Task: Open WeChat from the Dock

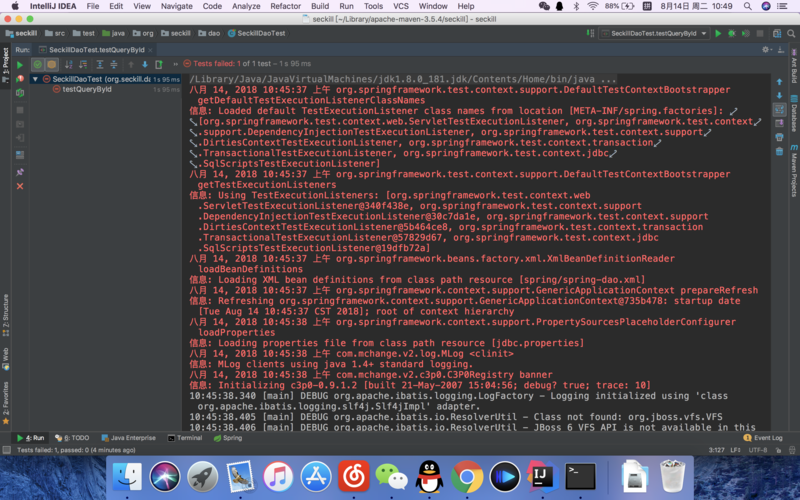Action: pyautogui.click(x=391, y=477)
